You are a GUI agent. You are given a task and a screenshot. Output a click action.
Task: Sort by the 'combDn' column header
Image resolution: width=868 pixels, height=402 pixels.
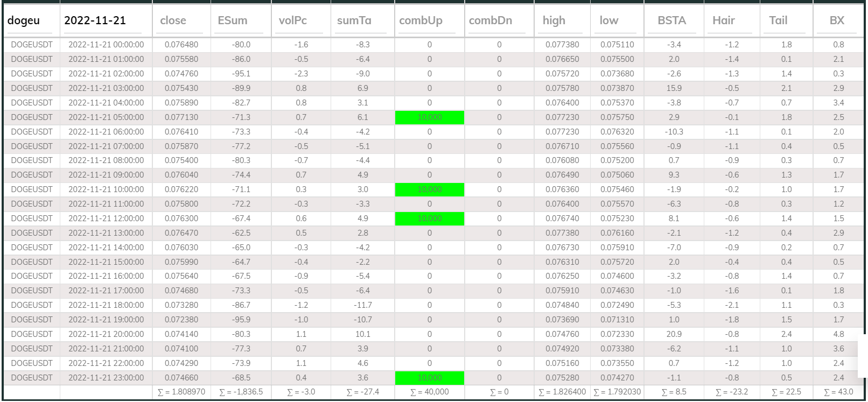pyautogui.click(x=491, y=20)
